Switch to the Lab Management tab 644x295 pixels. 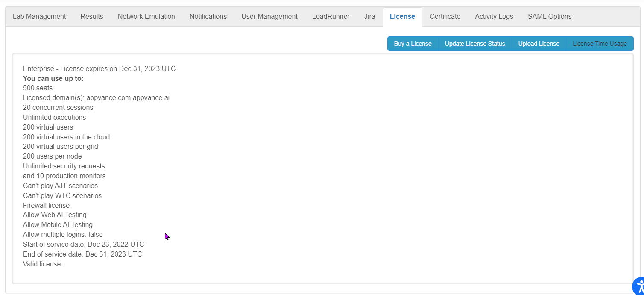click(39, 17)
